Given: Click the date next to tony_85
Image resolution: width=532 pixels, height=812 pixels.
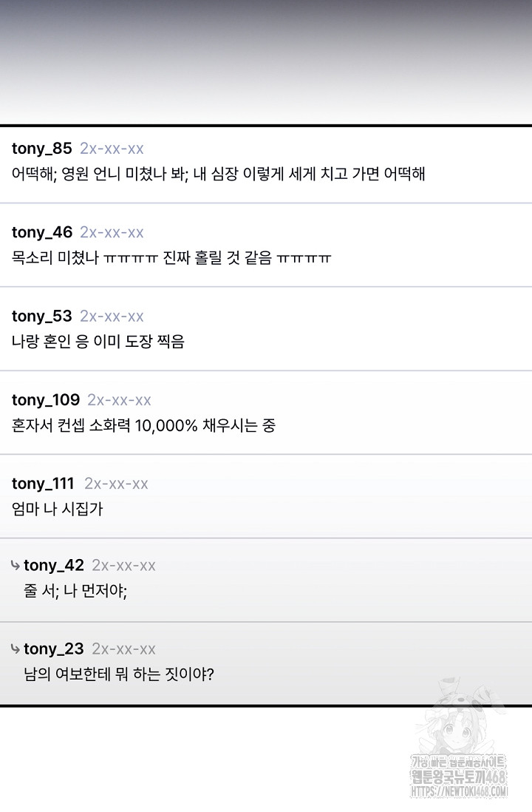Looking at the screenshot, I should coord(112,149).
